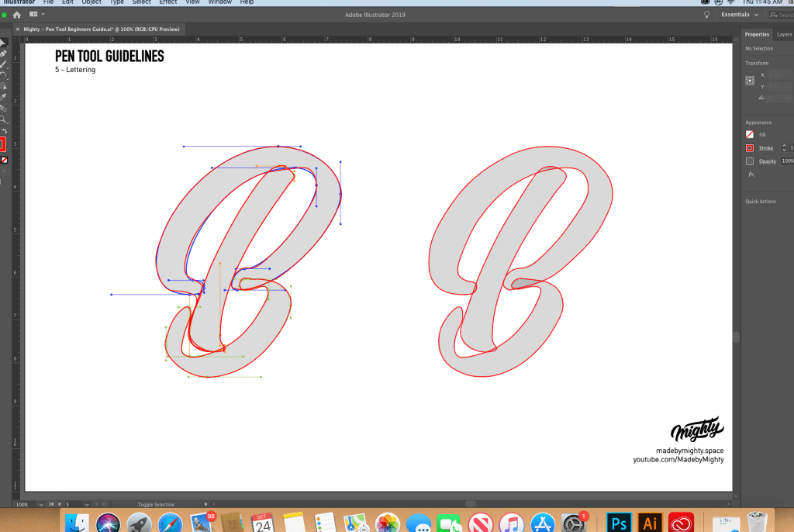Screen dimensions: 794x532
Task: Close the Mighty Pen Tool Beginners Guide tab
Action: (18, 29)
